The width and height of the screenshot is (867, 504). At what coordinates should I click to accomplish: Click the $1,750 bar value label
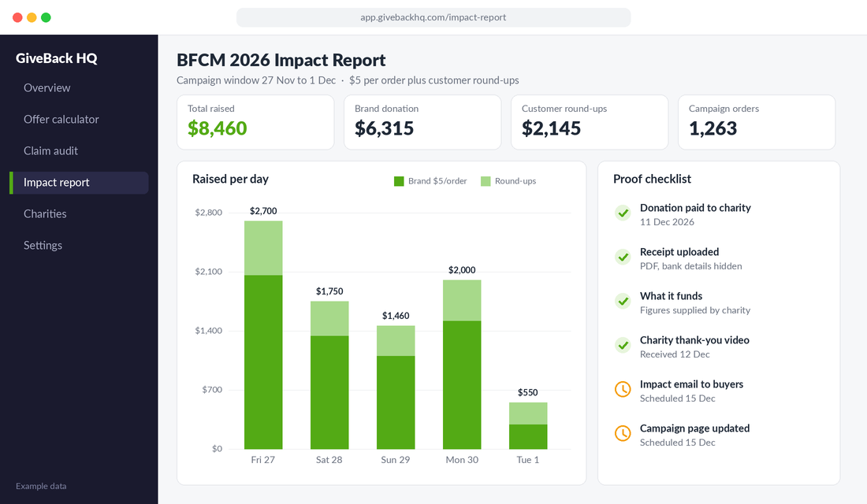[329, 291]
